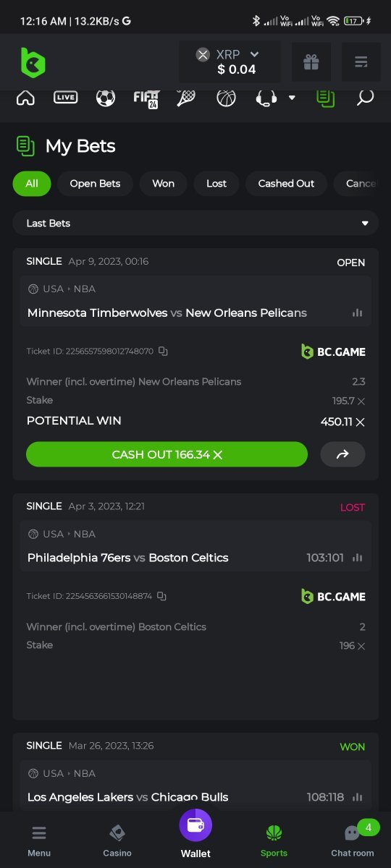Share the Timberwolves bet using the arrow button
Image resolution: width=391 pixels, height=868 pixels.
pyautogui.click(x=342, y=454)
